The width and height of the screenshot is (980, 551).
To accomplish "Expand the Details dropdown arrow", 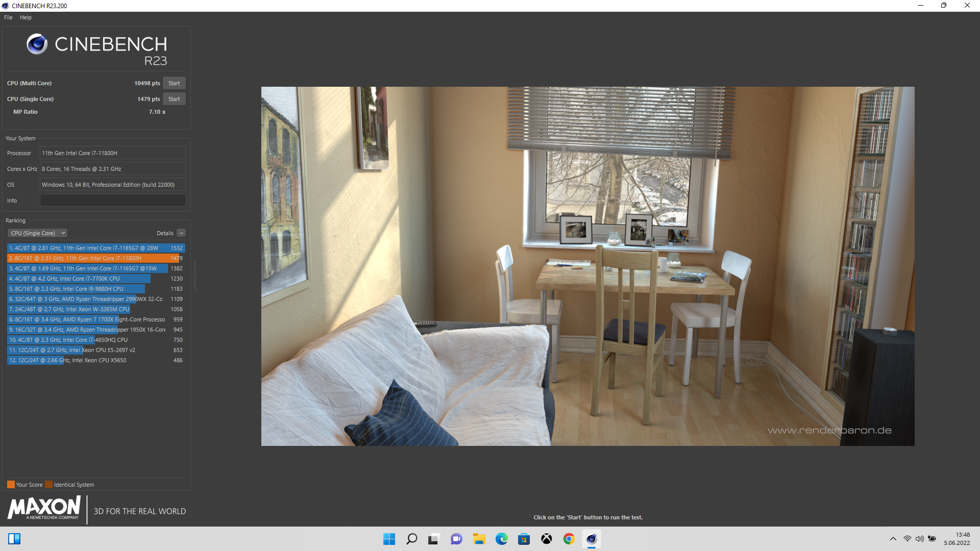I will (x=181, y=233).
